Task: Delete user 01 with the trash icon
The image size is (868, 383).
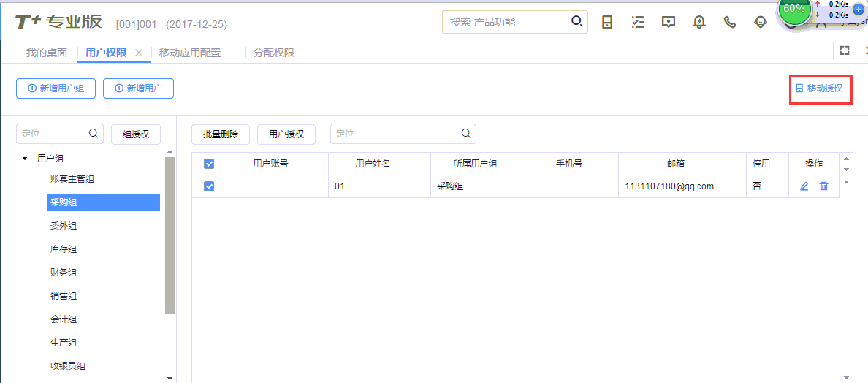Action: point(823,186)
